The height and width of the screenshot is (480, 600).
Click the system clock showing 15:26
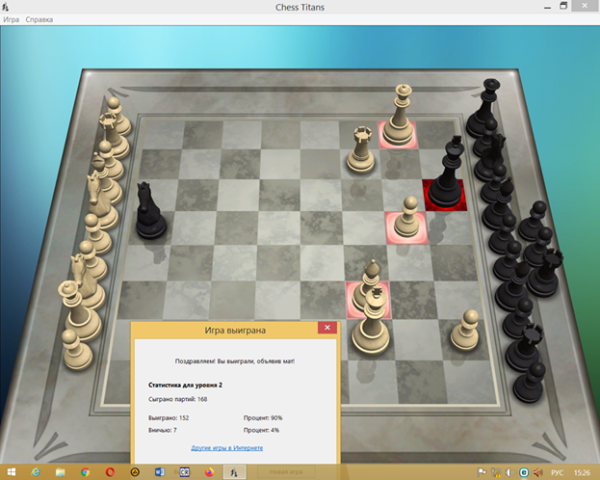click(582, 470)
